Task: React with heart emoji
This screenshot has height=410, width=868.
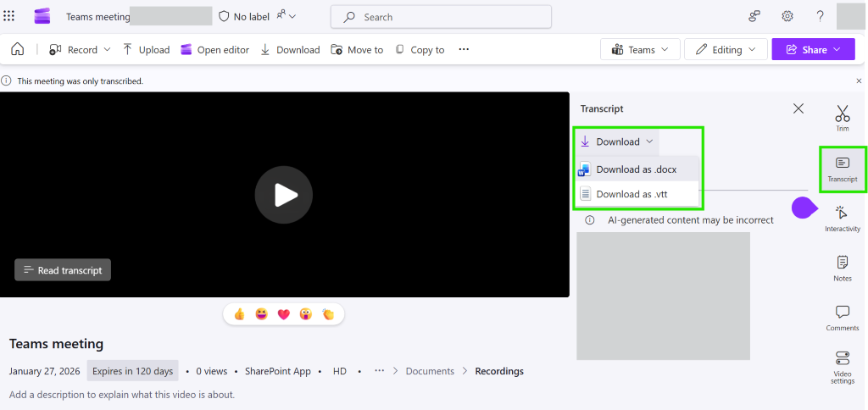Action: coord(283,314)
